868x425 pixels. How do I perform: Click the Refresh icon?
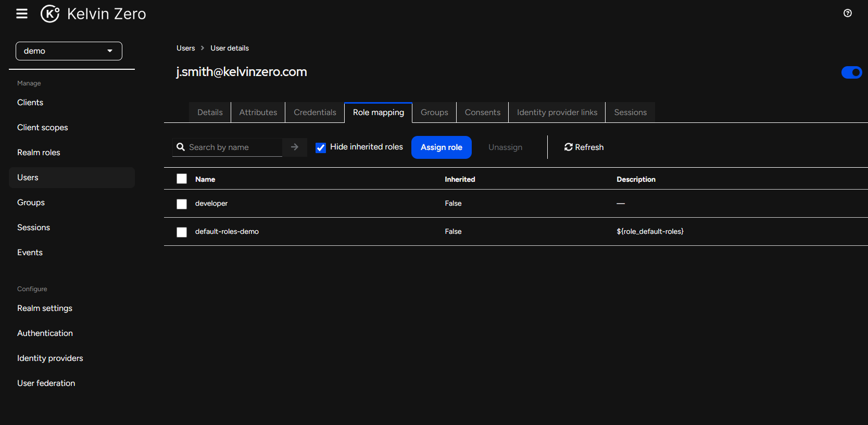(569, 147)
